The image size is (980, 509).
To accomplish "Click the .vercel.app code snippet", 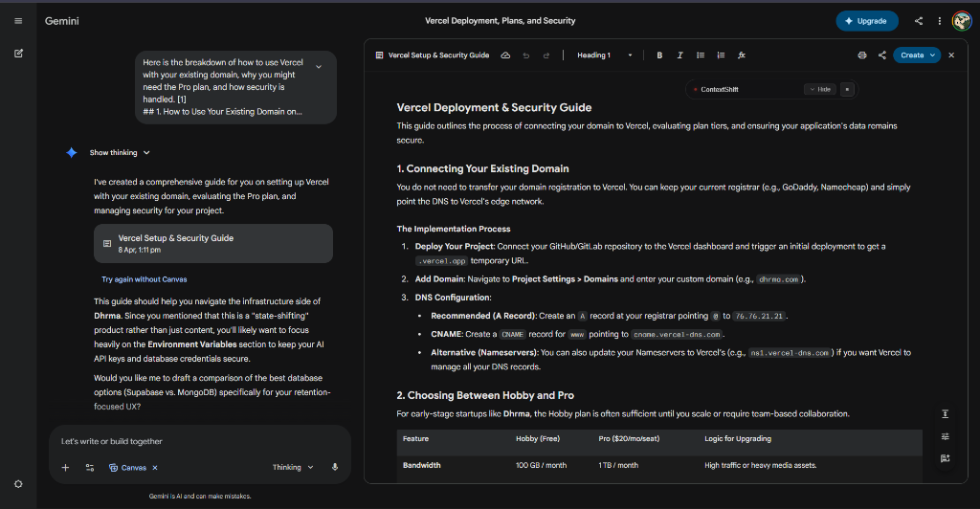I will pyautogui.click(x=441, y=261).
